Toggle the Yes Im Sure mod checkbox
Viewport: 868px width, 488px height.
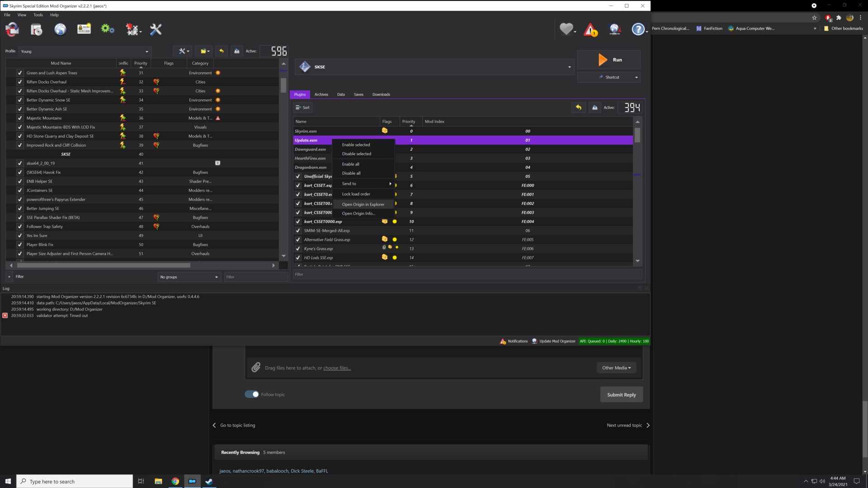(x=20, y=235)
